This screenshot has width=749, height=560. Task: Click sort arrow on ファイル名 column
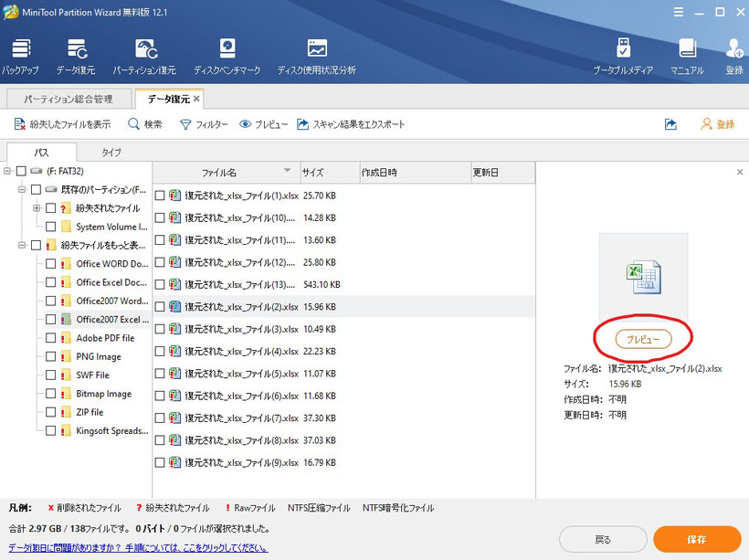tap(287, 170)
